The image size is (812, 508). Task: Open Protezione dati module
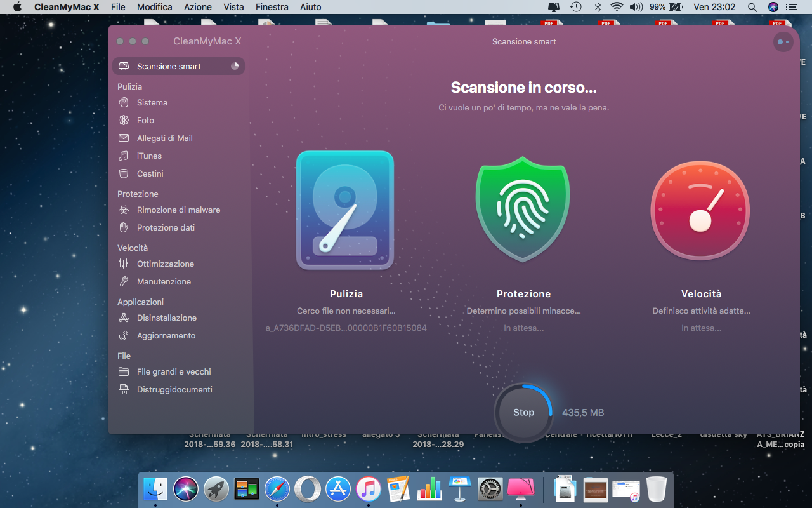click(178, 227)
